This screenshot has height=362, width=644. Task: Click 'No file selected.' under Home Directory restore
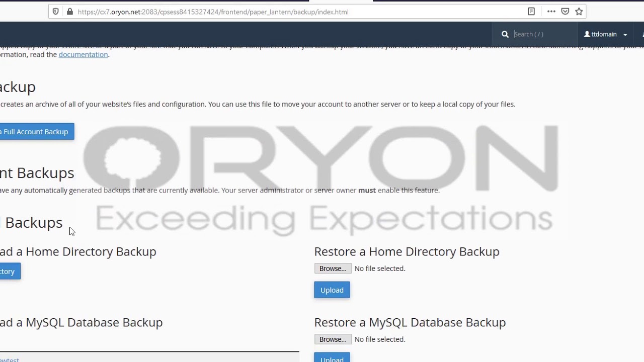[380, 268]
